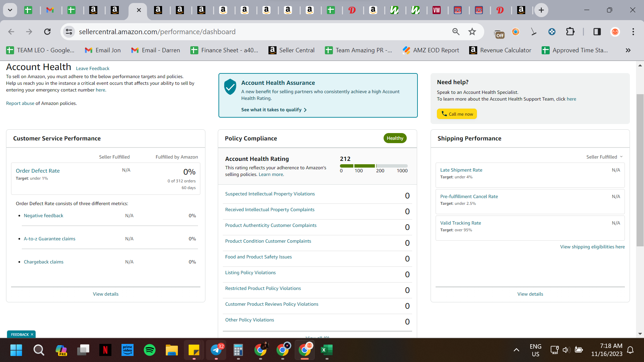Open the Chrome profile avatar

pos(615,32)
